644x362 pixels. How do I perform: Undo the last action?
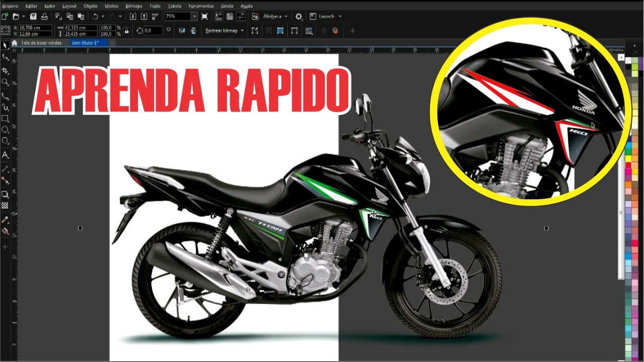pyautogui.click(x=95, y=17)
